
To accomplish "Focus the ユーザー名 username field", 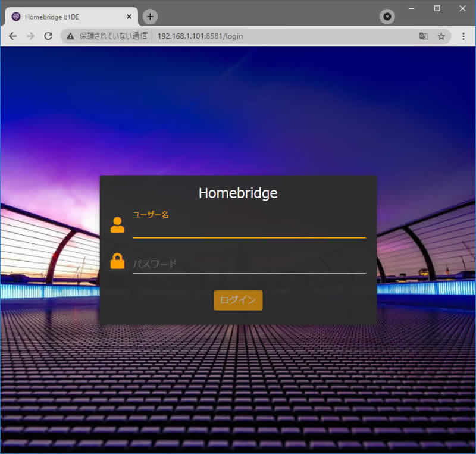I will pyautogui.click(x=249, y=226).
